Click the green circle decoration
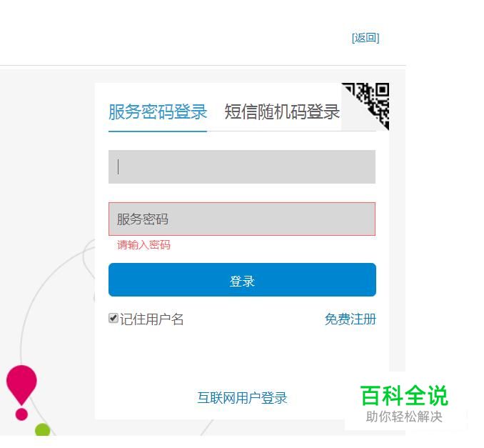Viewport: 484px width, 448px height. (43, 429)
